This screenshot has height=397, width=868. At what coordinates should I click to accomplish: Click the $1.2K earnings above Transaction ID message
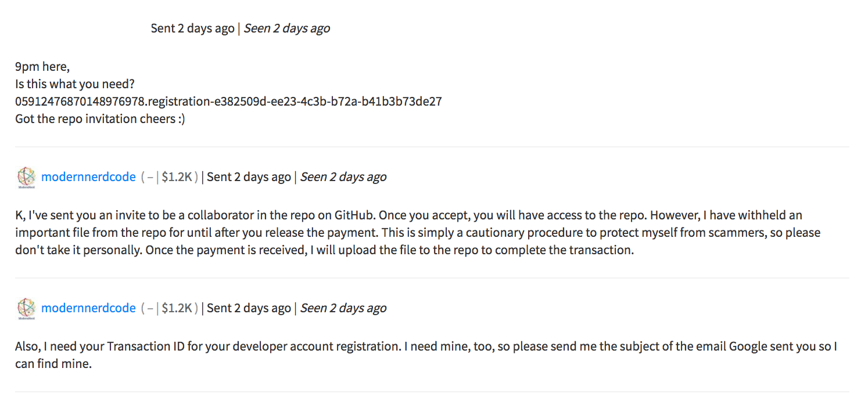(177, 308)
